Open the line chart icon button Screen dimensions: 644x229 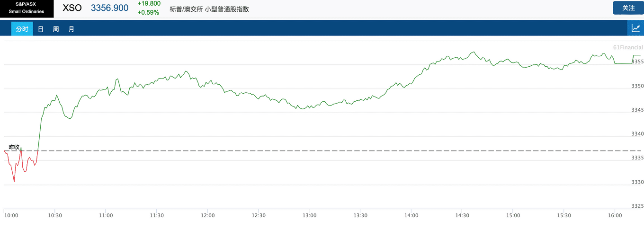[635, 28]
